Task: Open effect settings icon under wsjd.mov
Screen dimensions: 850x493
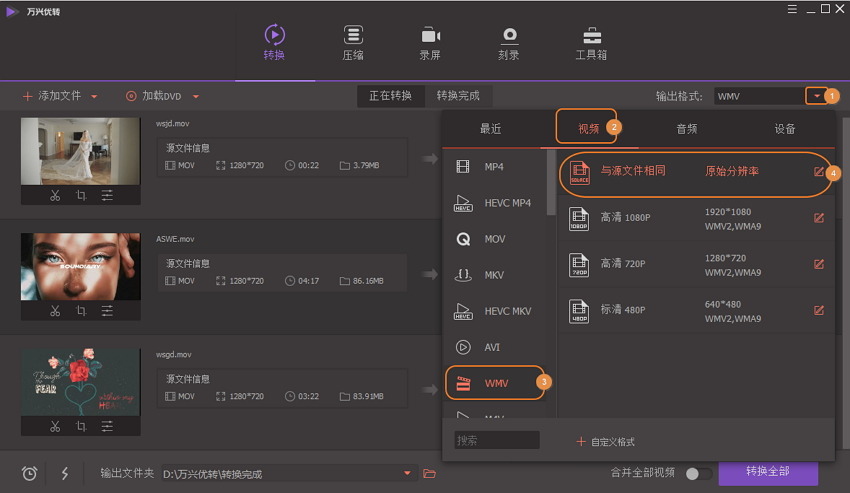Action: point(107,195)
